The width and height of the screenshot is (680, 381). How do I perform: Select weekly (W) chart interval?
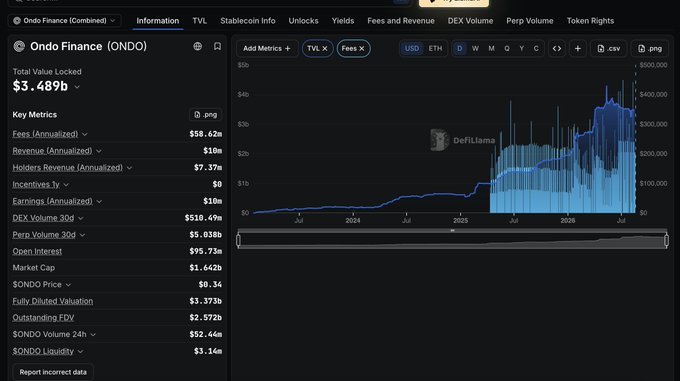point(475,49)
